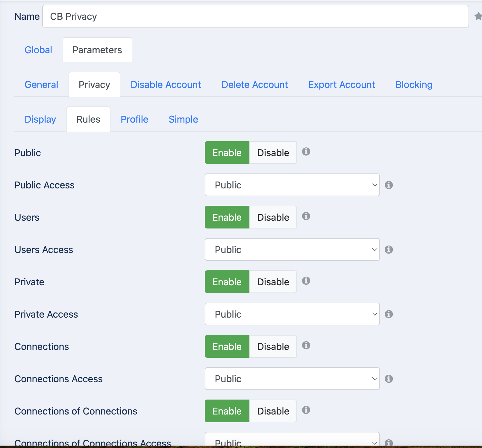
Task: Go to the Disable Account tab
Action: (x=166, y=85)
